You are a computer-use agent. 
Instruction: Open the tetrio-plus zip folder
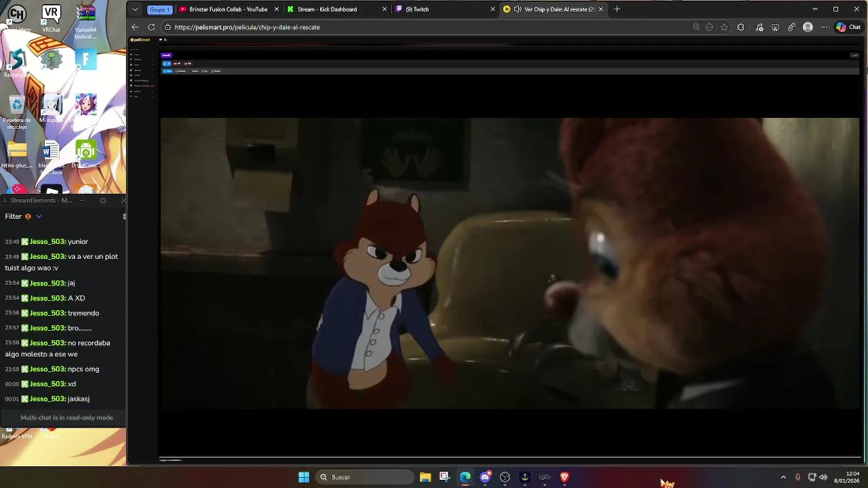(x=16, y=154)
